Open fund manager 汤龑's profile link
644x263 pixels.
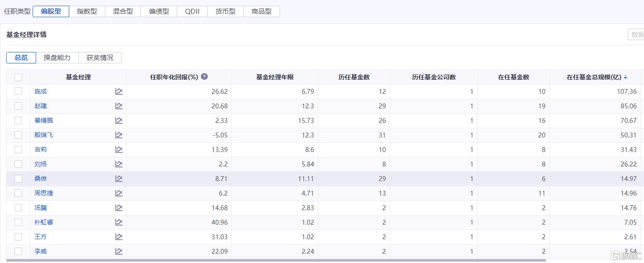click(x=41, y=207)
